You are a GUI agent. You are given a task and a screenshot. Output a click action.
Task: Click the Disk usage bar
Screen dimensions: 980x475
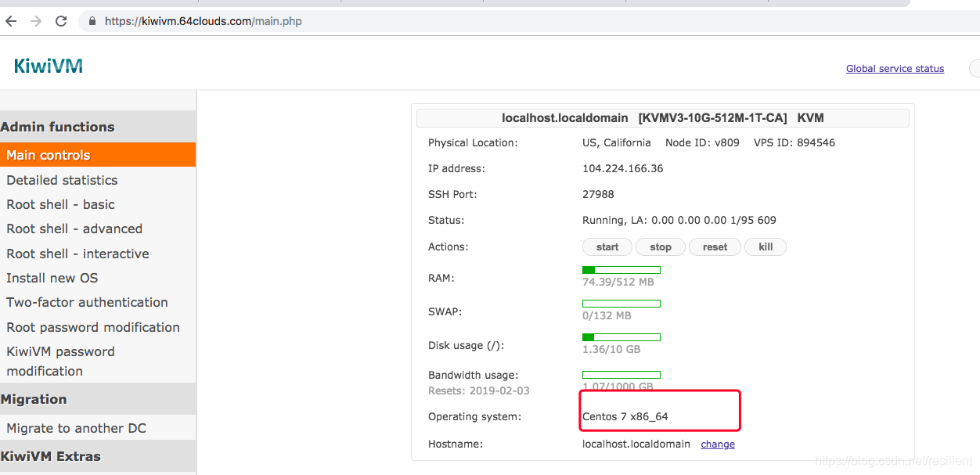(622, 337)
